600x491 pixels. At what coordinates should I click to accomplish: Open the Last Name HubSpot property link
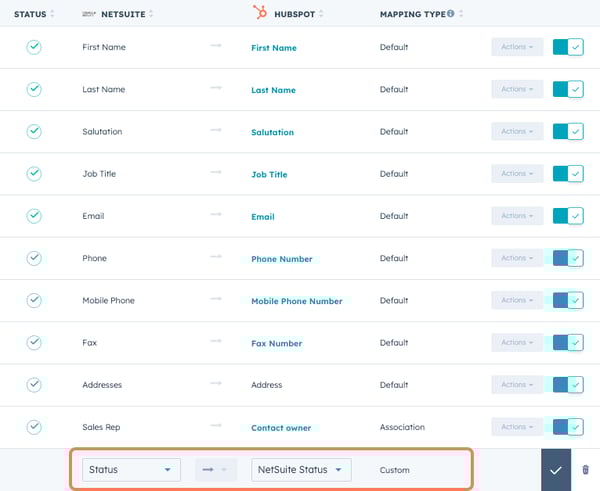pyautogui.click(x=273, y=90)
